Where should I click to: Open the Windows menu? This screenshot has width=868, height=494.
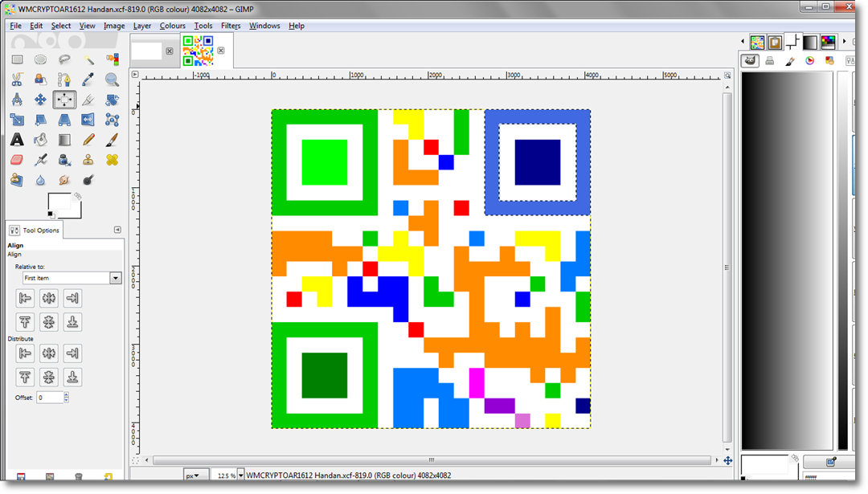point(264,26)
